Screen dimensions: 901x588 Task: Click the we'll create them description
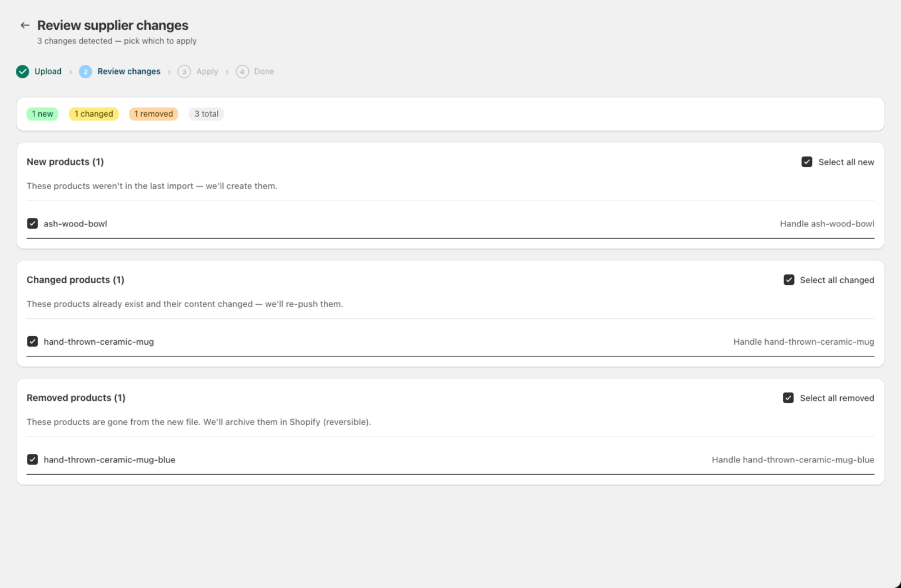[x=152, y=186]
